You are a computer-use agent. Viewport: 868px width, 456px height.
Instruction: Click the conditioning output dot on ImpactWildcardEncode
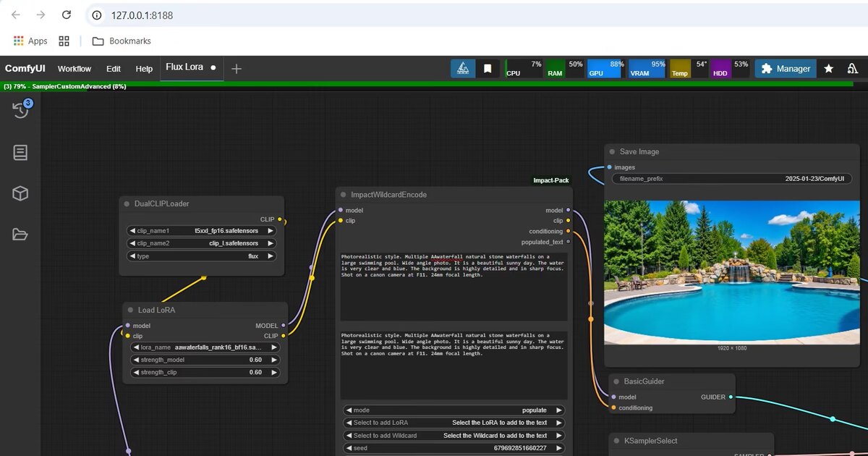[568, 232]
